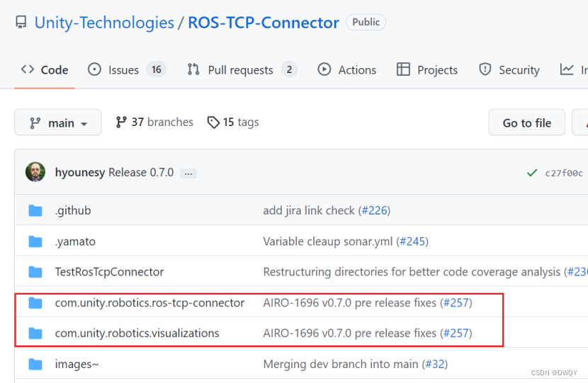This screenshot has height=383, width=588.
Task: Click the Projects table icon
Action: [x=403, y=69]
